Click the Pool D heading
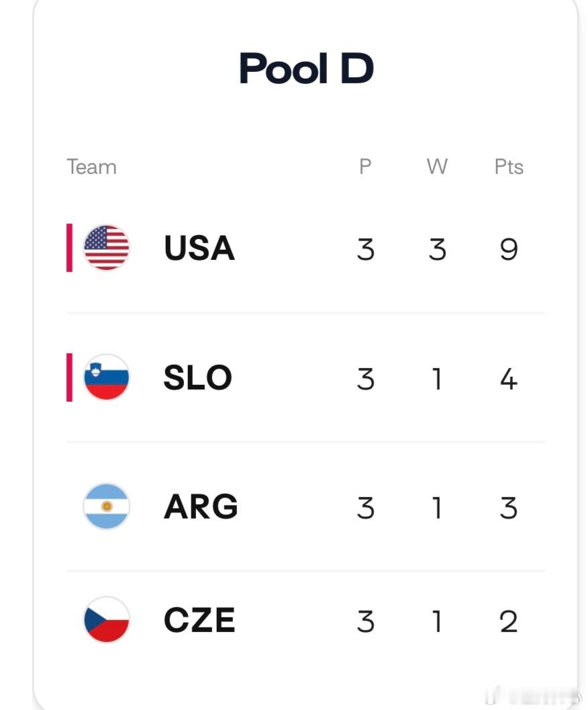Screen dimensions: 588x710 (x=307, y=69)
